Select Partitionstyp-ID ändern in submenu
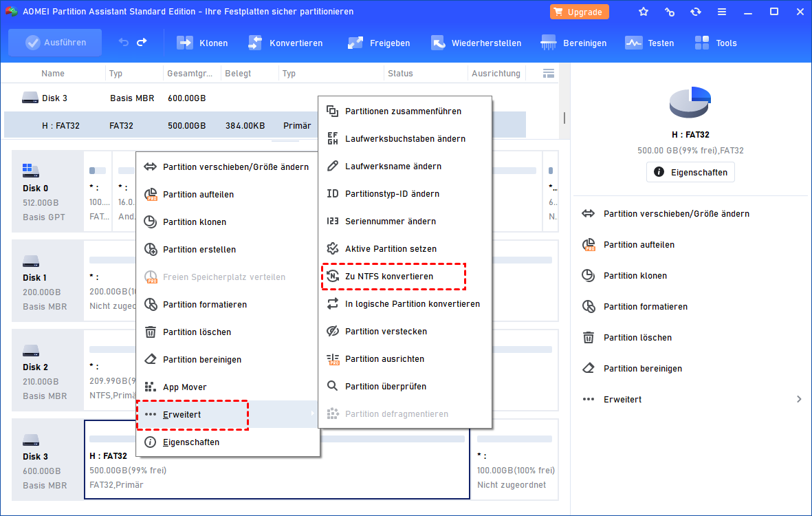812x516 pixels. click(405, 193)
